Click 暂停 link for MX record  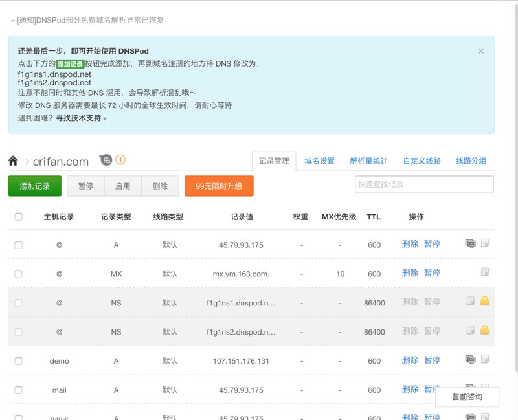432,273
